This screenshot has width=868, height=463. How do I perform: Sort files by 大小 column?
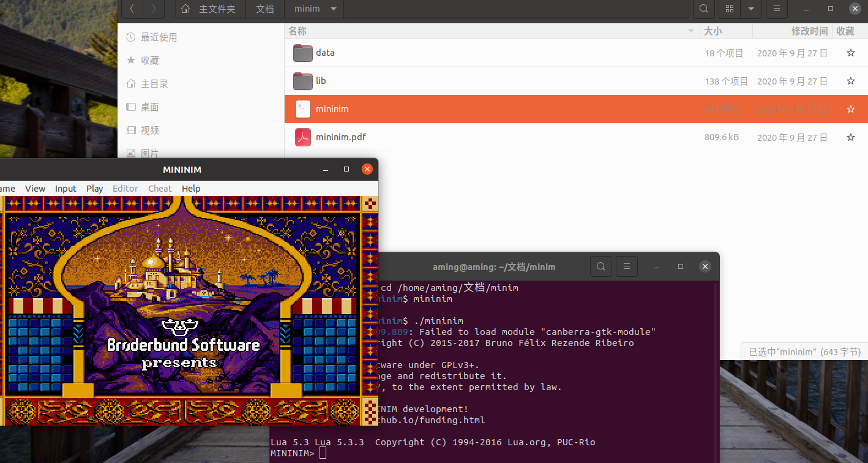coord(726,31)
